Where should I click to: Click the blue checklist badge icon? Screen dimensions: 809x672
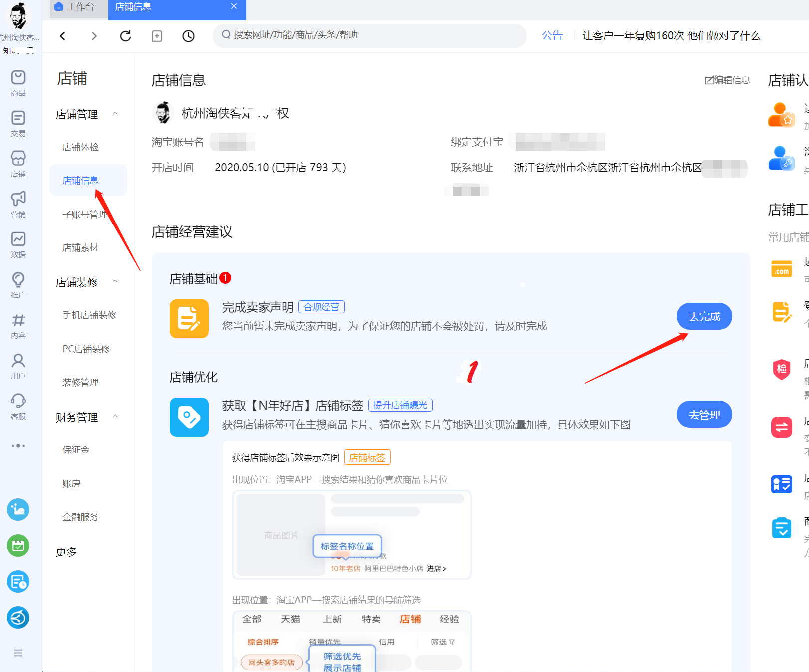point(782,484)
